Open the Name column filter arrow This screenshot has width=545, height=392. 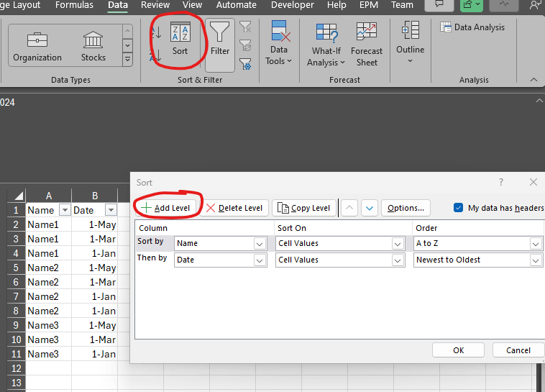click(65, 210)
